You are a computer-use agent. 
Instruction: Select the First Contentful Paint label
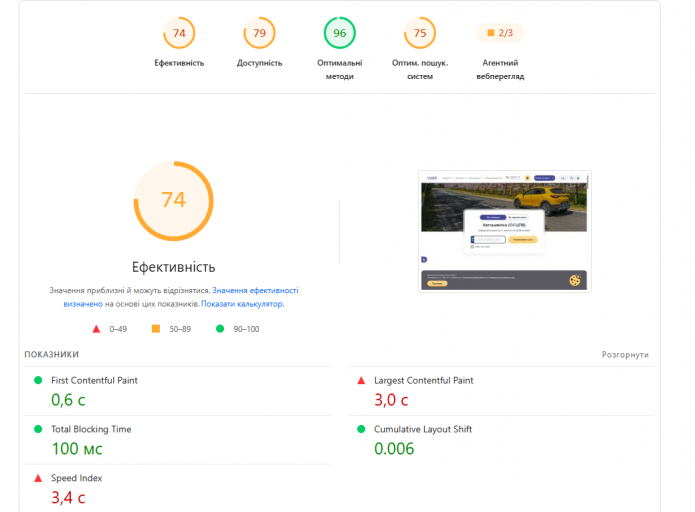94,380
